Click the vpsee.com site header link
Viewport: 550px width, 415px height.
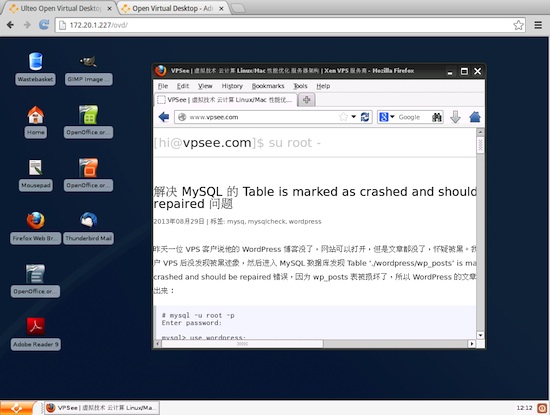(x=217, y=143)
